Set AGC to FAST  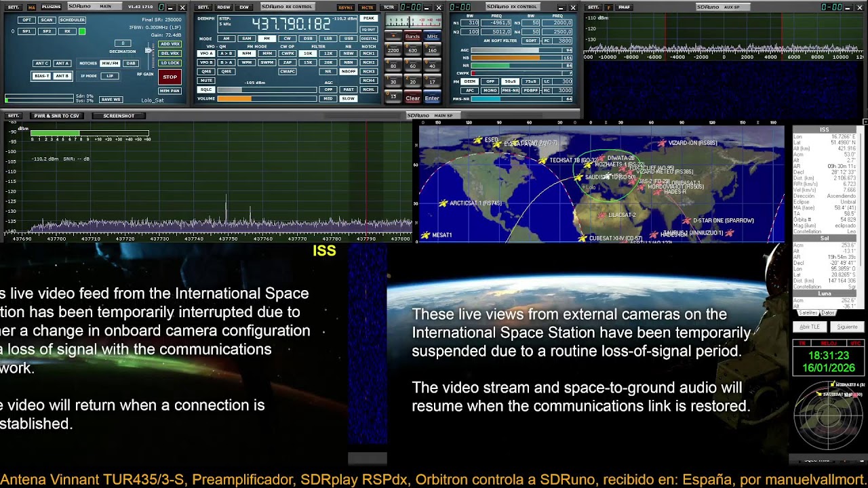tap(349, 89)
